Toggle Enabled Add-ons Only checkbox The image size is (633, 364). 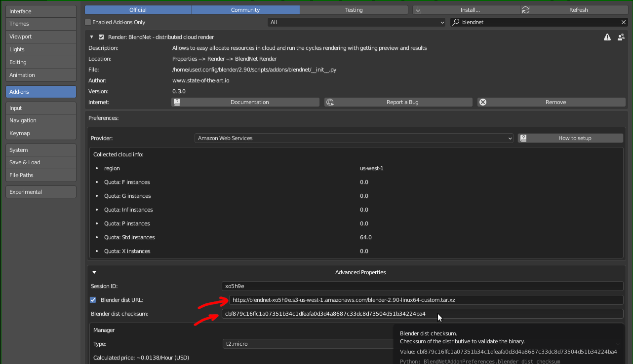pos(88,22)
